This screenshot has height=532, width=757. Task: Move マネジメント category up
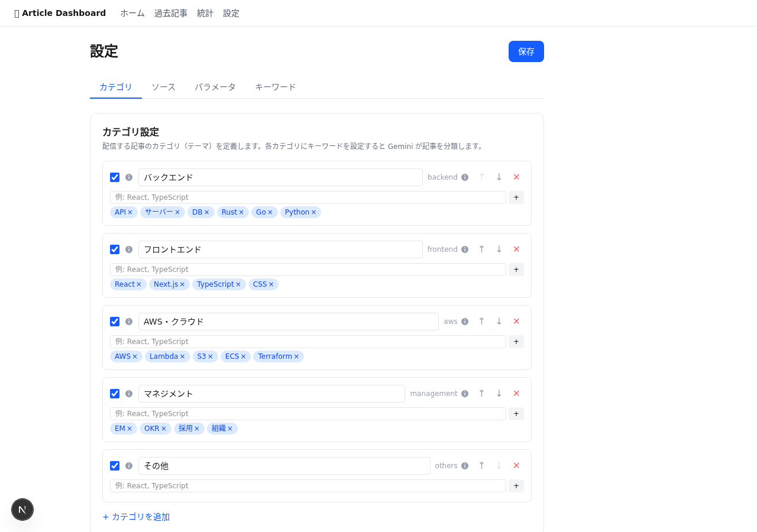coord(481,394)
